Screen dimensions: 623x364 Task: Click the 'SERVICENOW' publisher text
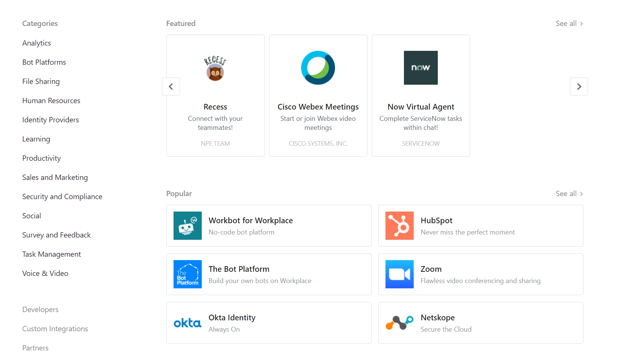pyautogui.click(x=421, y=143)
